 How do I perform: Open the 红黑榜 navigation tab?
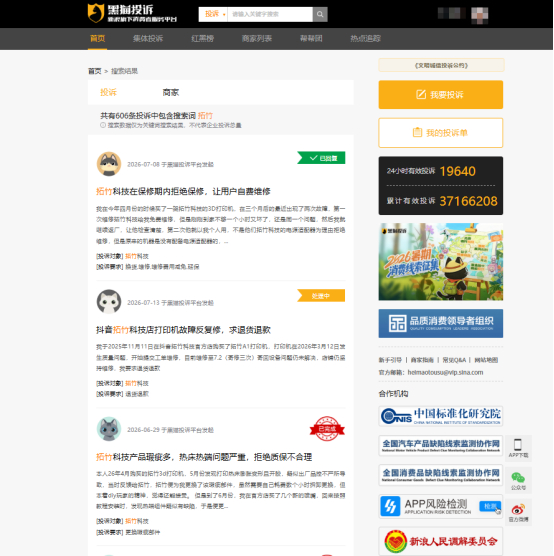pyautogui.click(x=203, y=38)
